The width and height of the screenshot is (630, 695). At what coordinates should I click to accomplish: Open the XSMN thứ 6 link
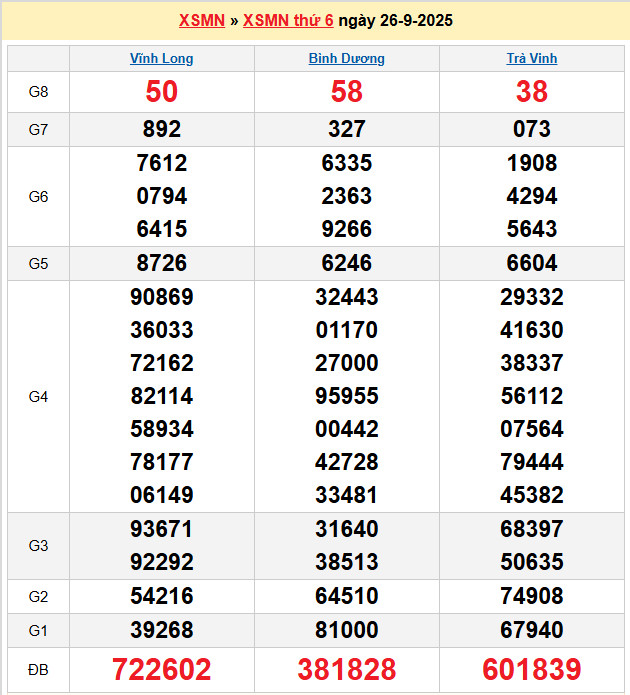tap(288, 20)
